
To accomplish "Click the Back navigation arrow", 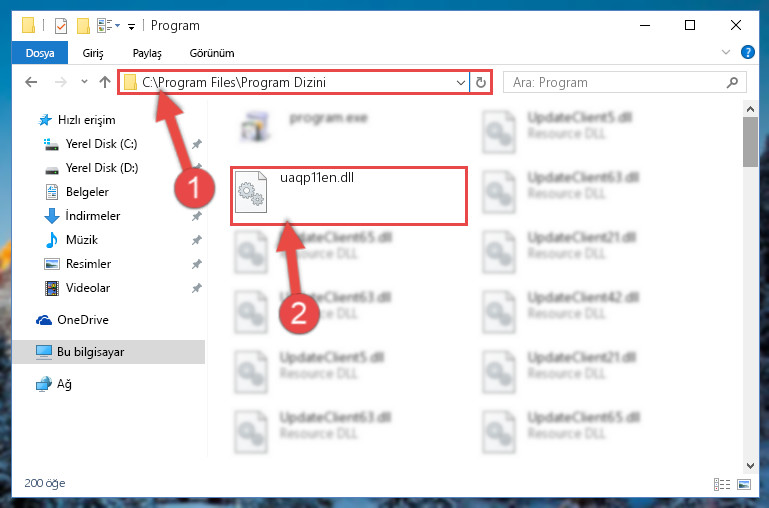I will pyautogui.click(x=31, y=82).
